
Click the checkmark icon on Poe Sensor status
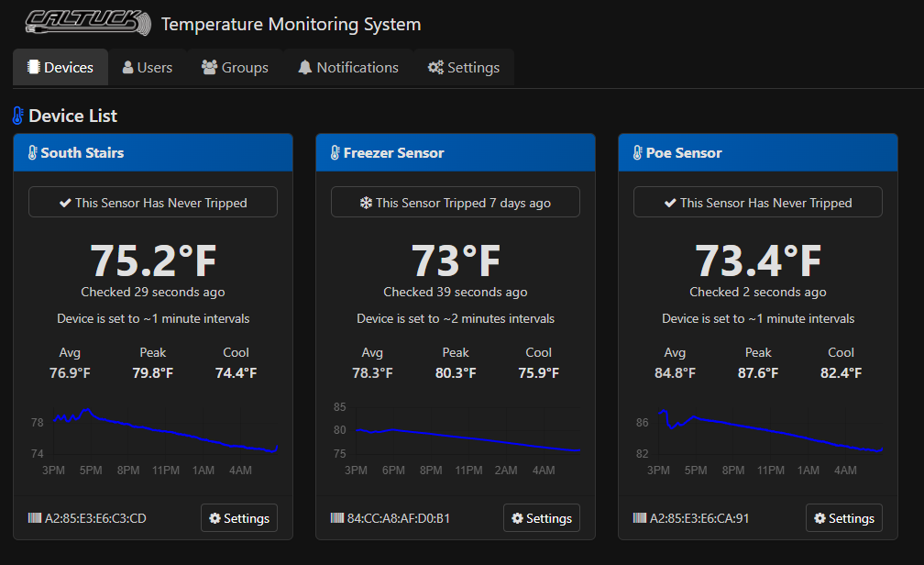[x=670, y=202]
